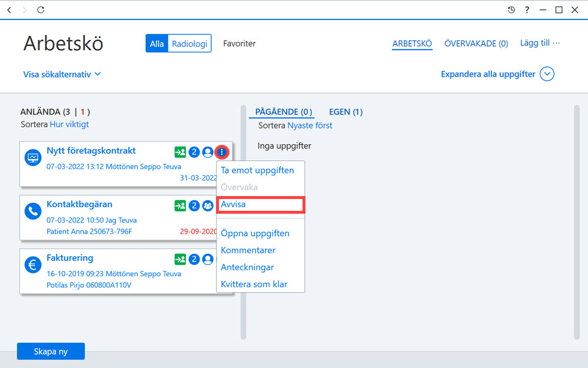Click the ANLÄNDA column scrollbar
Screen dimensions: 588x368
[243, 223]
